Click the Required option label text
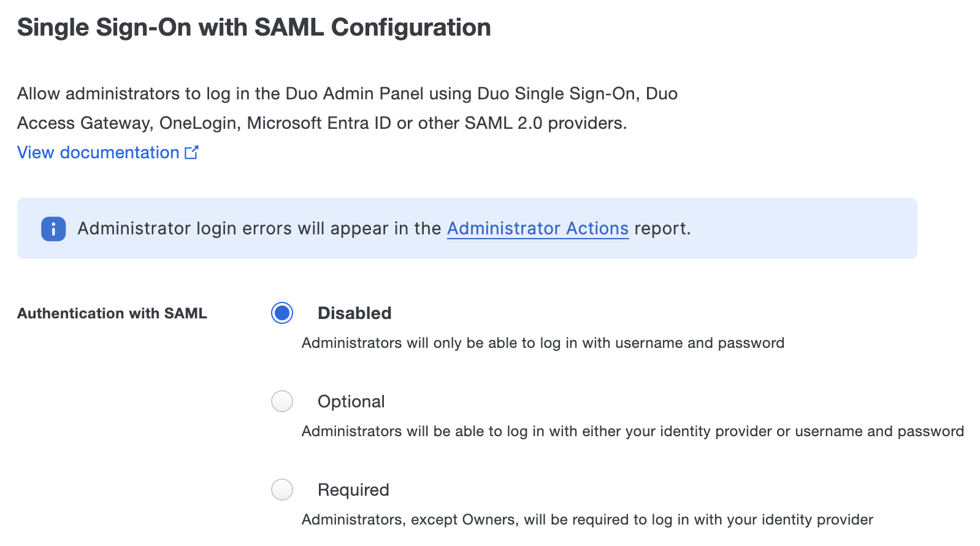Image resolution: width=980 pixels, height=546 pixels. point(353,490)
